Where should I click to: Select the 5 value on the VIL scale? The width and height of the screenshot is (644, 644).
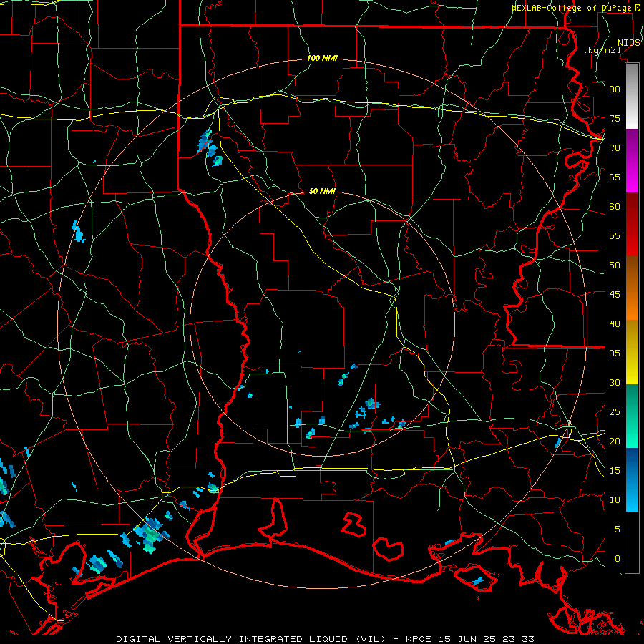618,530
